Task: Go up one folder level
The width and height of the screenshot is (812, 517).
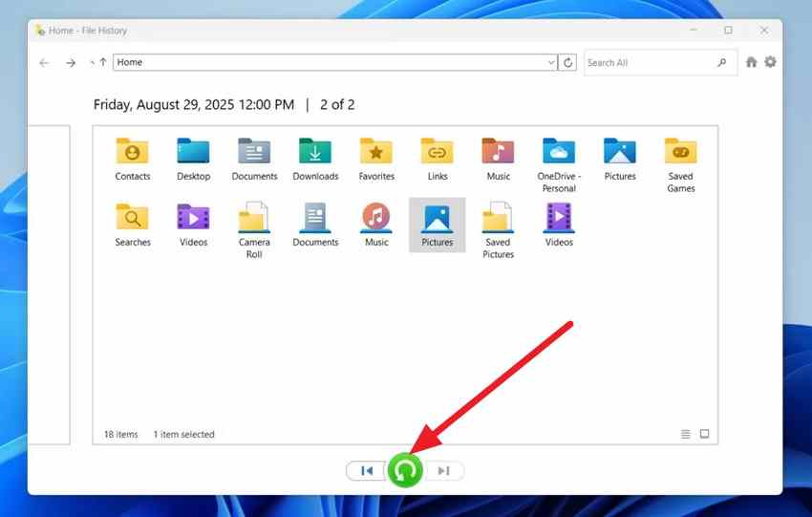Action: [103, 62]
